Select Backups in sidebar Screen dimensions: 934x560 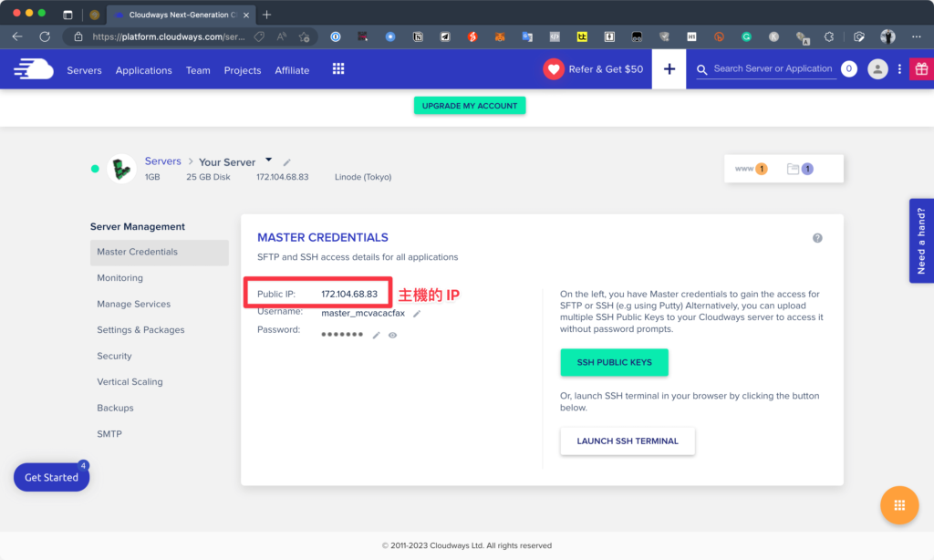click(x=115, y=408)
